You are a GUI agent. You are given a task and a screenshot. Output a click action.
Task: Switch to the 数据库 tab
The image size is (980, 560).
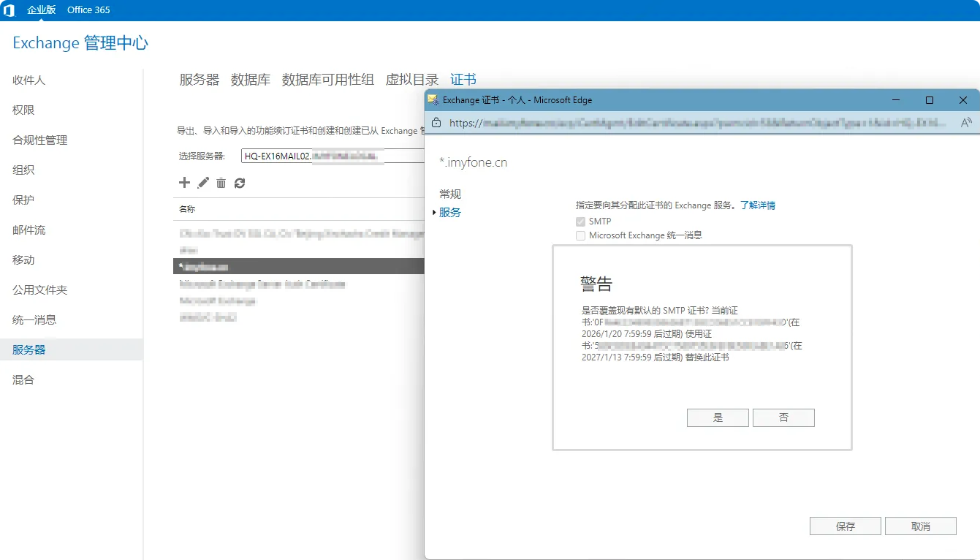(x=251, y=80)
